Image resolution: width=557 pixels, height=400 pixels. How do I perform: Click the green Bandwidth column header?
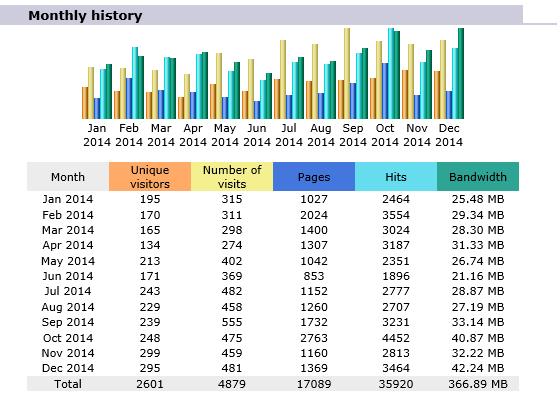pos(478,177)
